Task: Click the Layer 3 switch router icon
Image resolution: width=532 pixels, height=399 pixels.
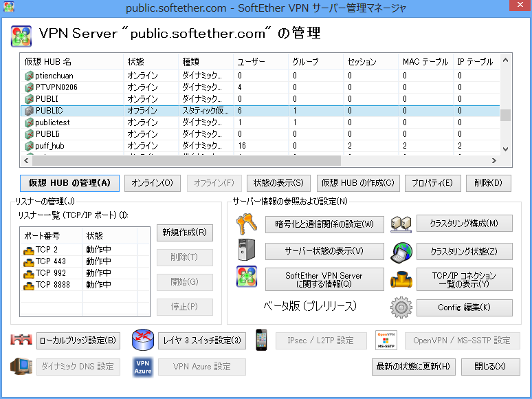Action: pos(142,340)
